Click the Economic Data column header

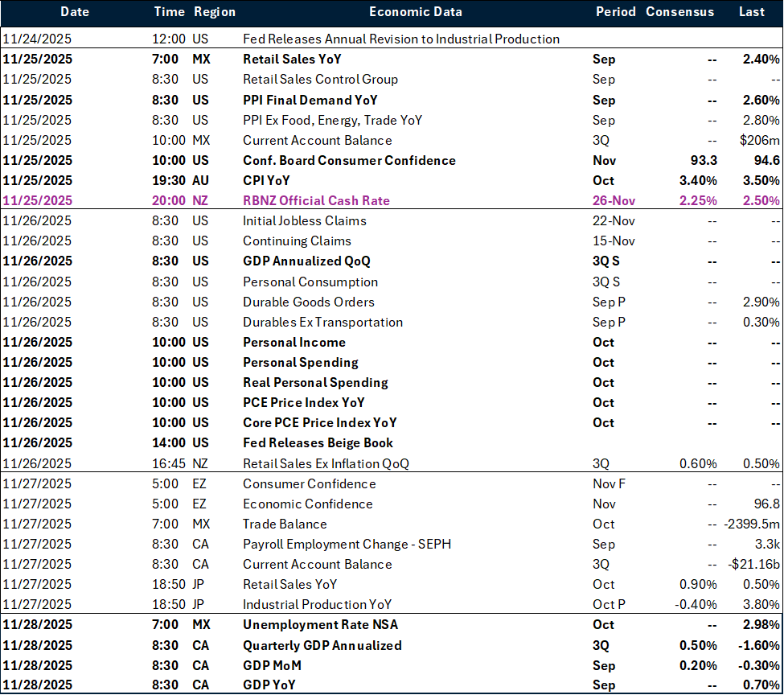point(416,12)
